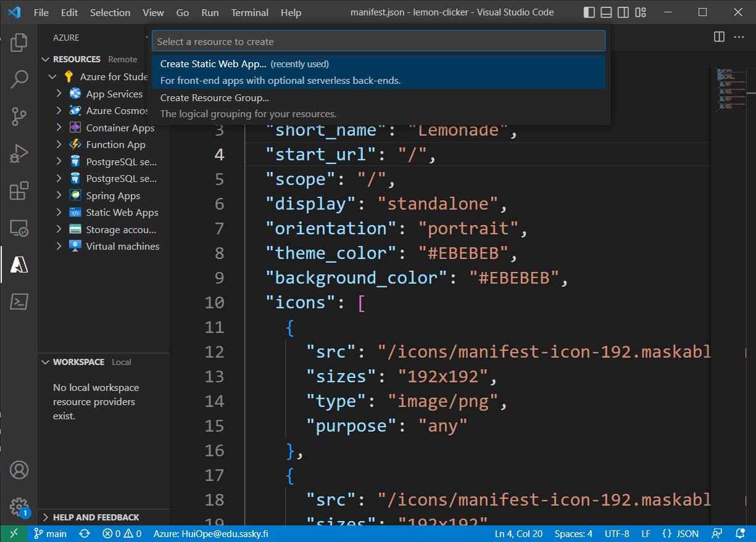Click the editor minimap
Image resolution: width=756 pixels, height=542 pixels.
(x=731, y=89)
